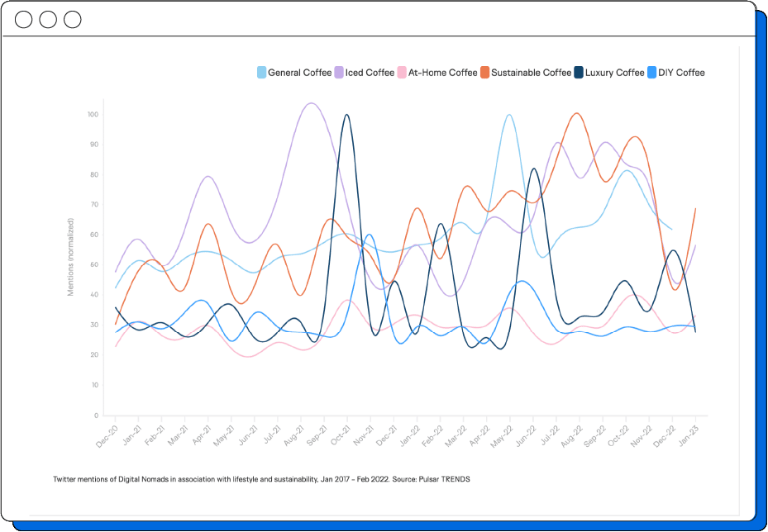768x532 pixels.
Task: Show or hide the DIY Coffee label
Action: point(681,73)
